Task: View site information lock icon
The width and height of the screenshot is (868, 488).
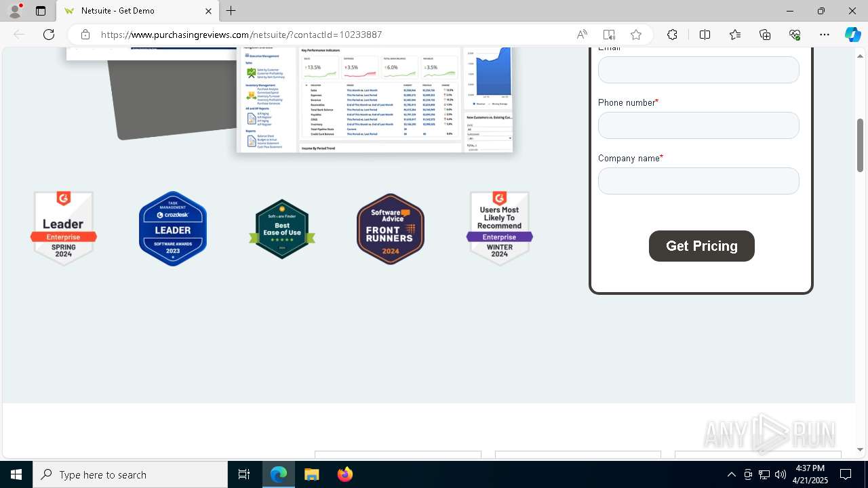Action: pyautogui.click(x=85, y=35)
